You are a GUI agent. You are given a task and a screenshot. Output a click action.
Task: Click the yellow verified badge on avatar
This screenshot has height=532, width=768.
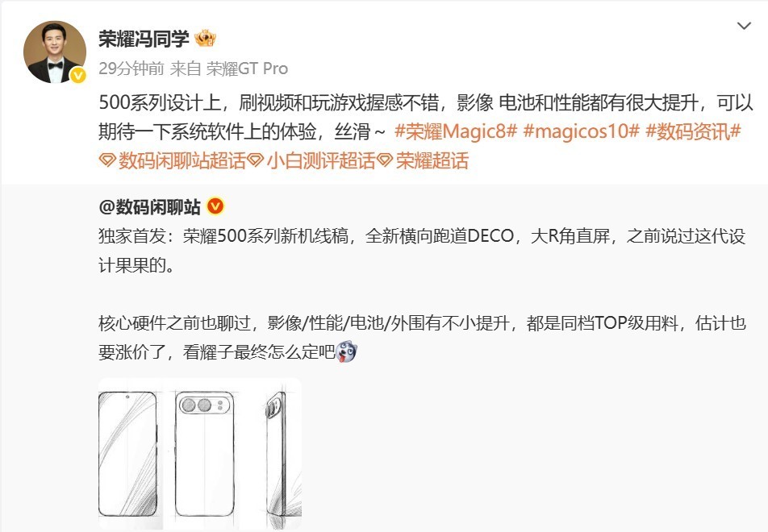point(78,76)
